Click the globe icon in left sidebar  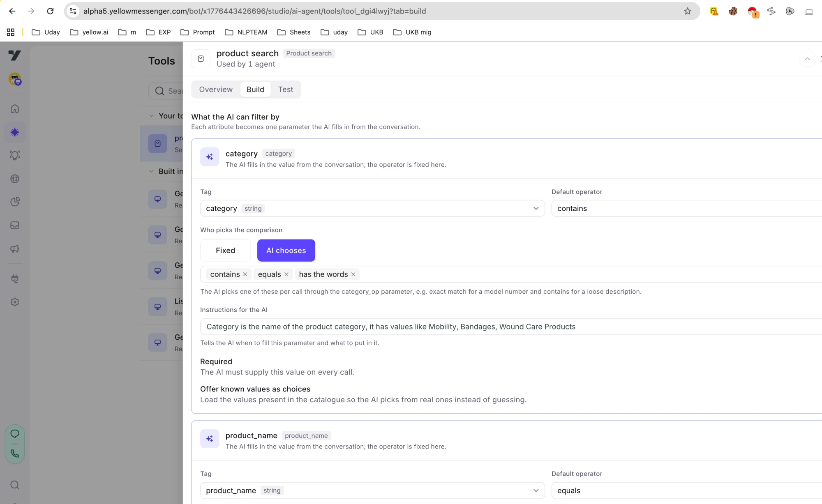click(x=15, y=179)
